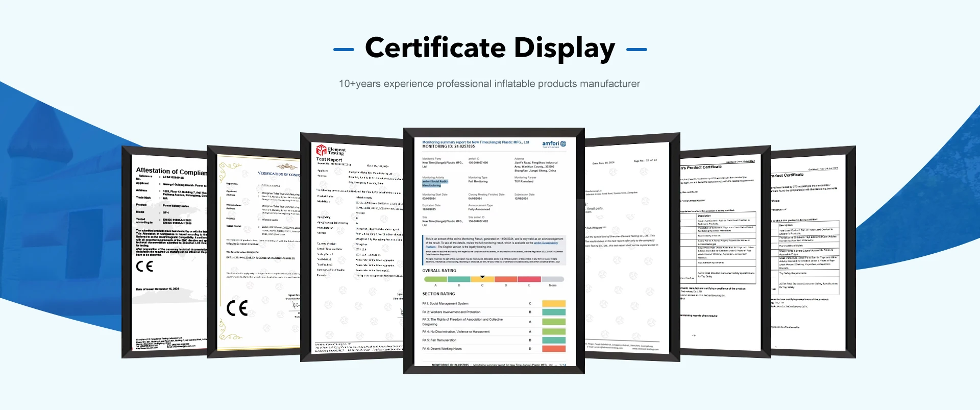Click "PA 5: Fair Remuneration" row text
Screen dimensions: 980x410
click(439, 340)
